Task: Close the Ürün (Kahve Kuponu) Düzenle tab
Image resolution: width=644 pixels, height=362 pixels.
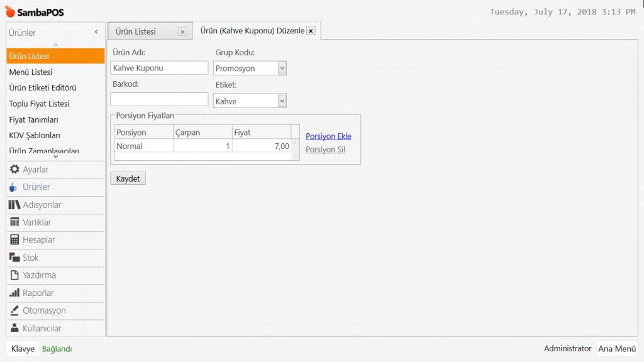Action: pyautogui.click(x=311, y=31)
